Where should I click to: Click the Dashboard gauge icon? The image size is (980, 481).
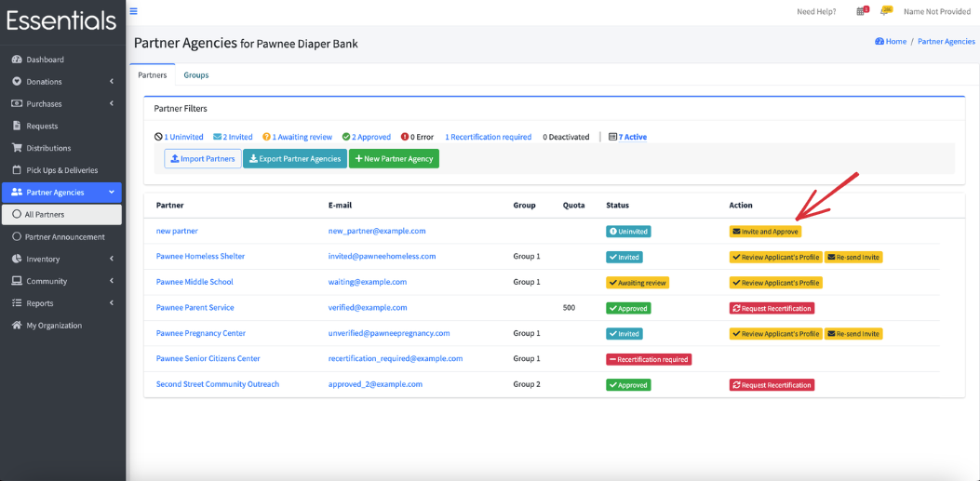(17, 60)
